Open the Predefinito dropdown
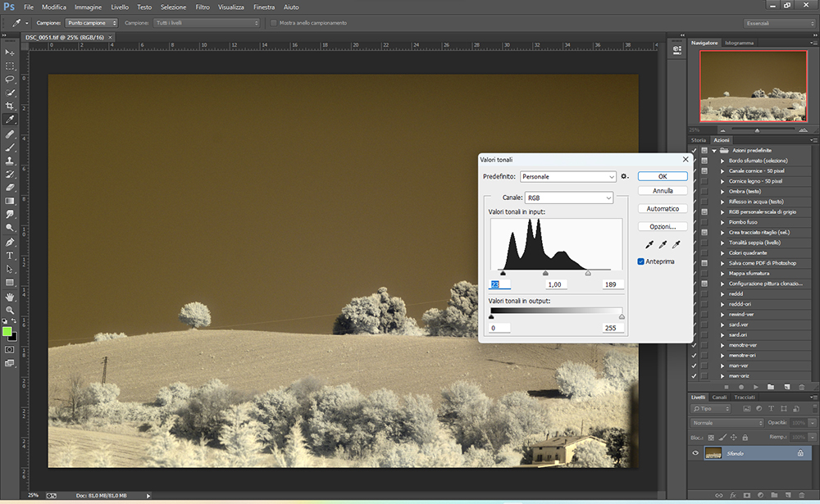This screenshot has width=820, height=504. coord(567,176)
